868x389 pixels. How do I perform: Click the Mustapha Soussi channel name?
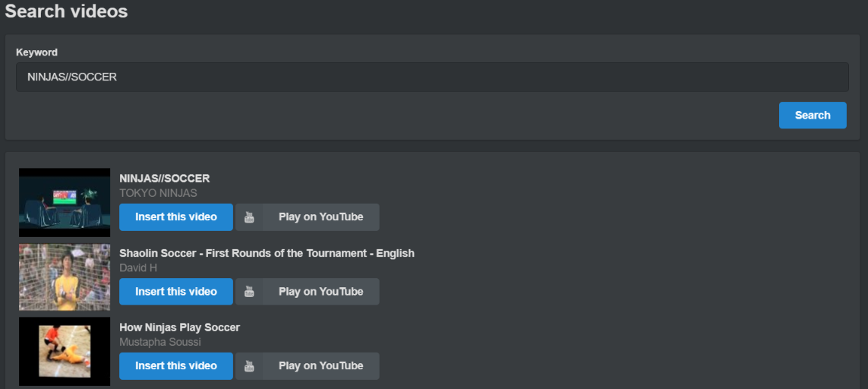click(x=160, y=343)
